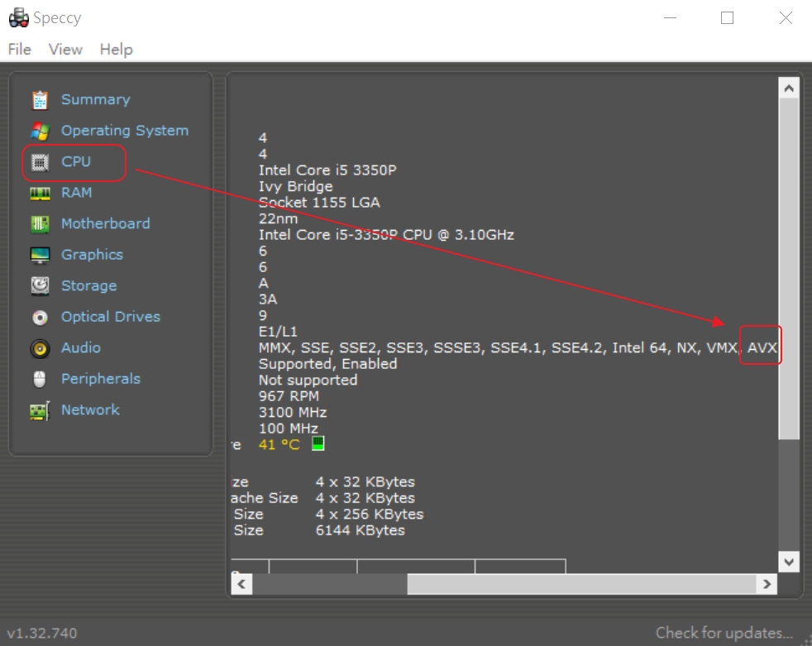Viewport: 812px width, 646px height.
Task: Click the CPU chip icon
Action: coord(40,162)
